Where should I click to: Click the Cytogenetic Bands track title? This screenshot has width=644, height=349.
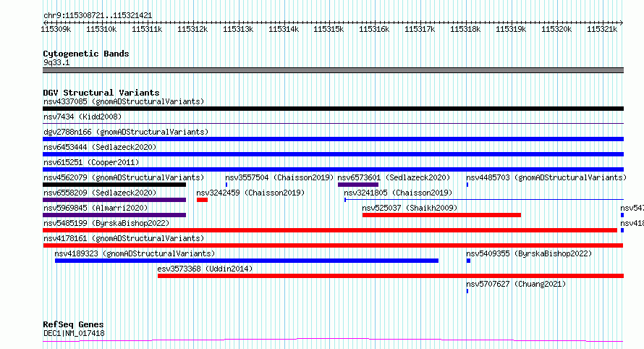click(86, 54)
